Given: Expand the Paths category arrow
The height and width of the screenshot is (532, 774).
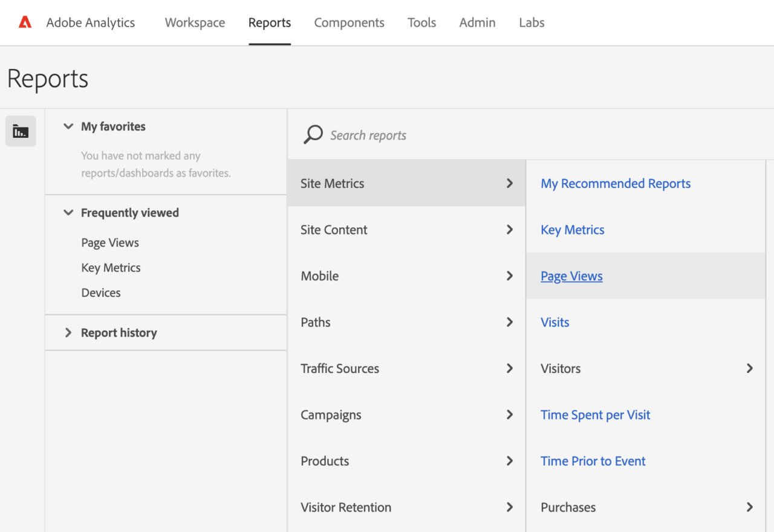Looking at the screenshot, I should pos(510,322).
